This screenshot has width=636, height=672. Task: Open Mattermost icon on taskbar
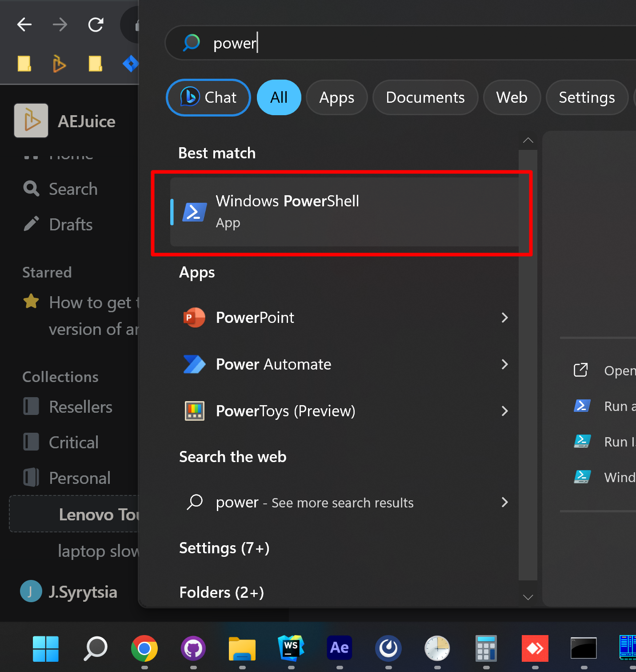pos(388,648)
